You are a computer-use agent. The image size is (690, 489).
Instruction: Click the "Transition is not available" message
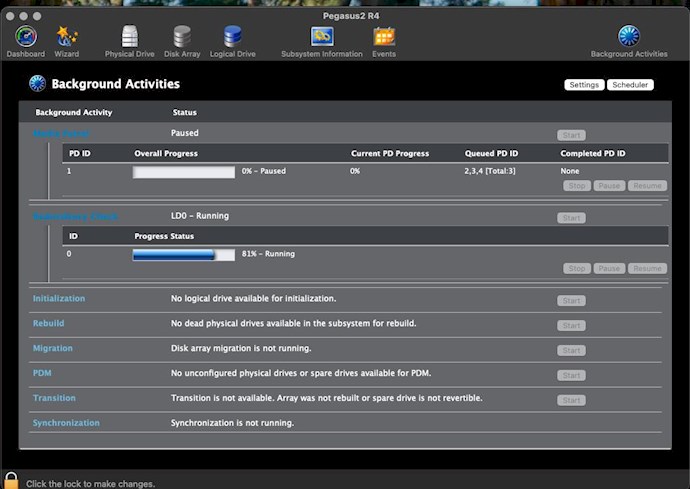(x=327, y=398)
